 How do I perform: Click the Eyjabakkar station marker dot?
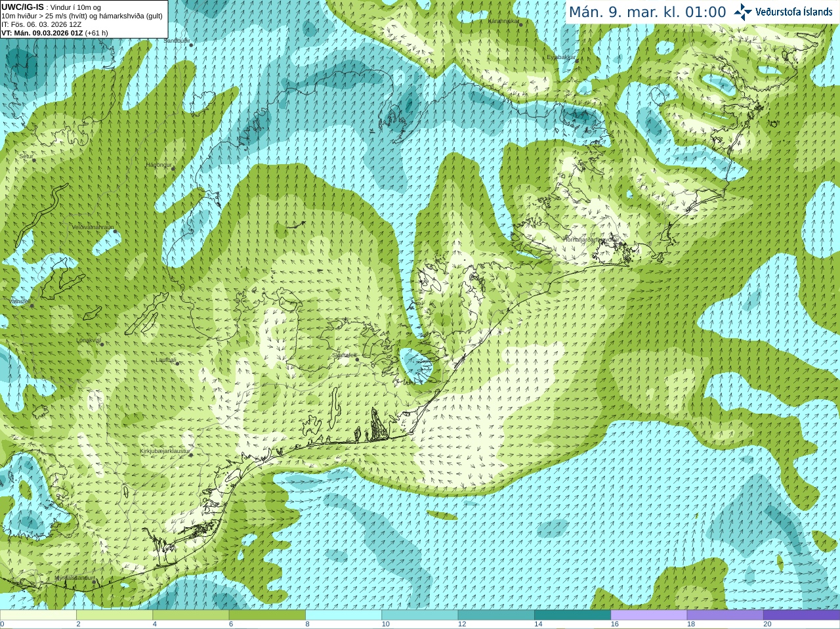coord(577,61)
